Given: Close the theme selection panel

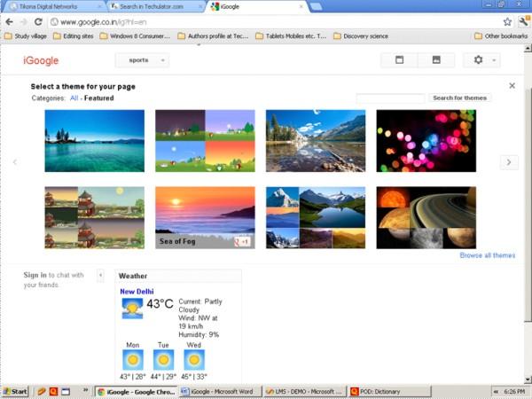Looking at the screenshot, I should 512,86.
